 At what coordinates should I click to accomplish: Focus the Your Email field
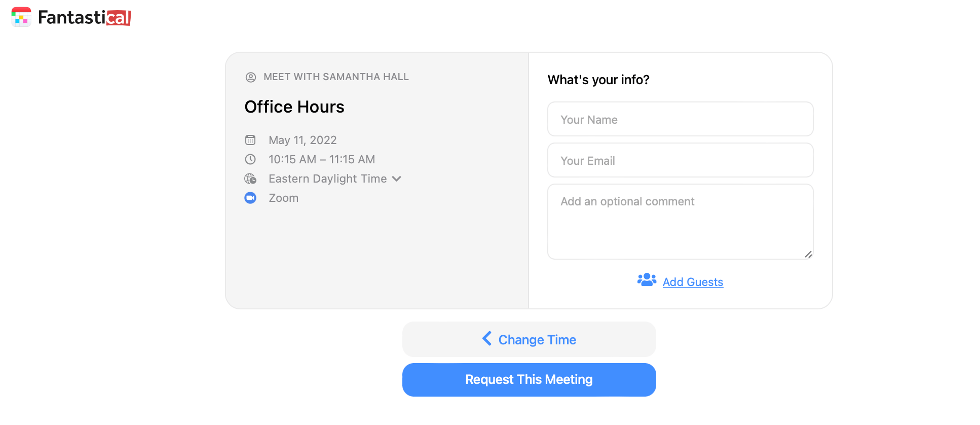(681, 160)
